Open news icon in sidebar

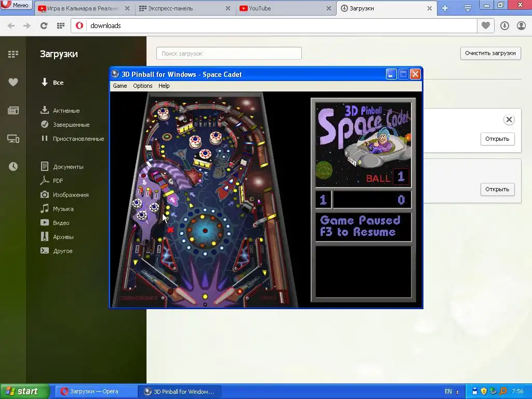(x=13, y=110)
